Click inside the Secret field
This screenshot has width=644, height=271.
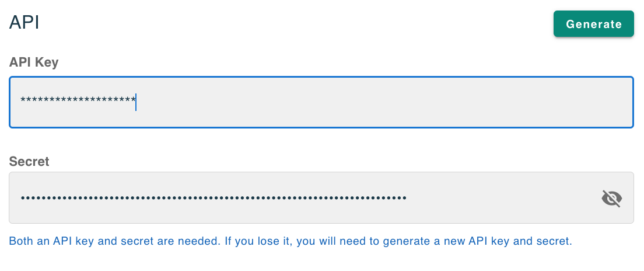(292, 197)
